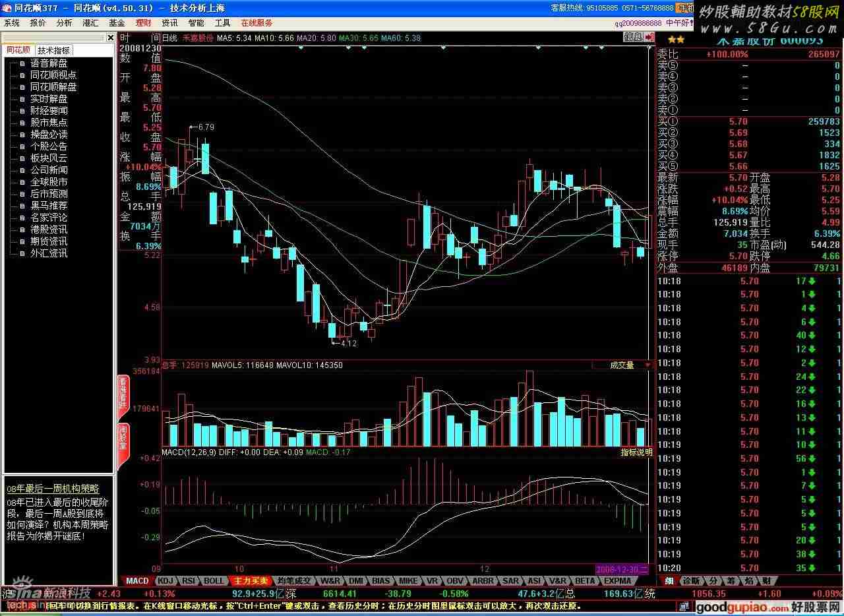Image resolution: width=844 pixels, height=616 pixels.
Task: Open the 智能 menu
Action: 196,23
